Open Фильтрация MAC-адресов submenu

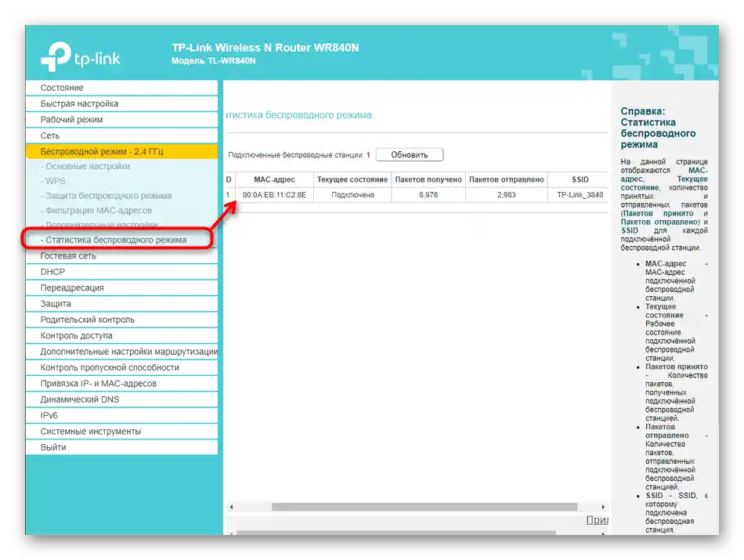(96, 210)
